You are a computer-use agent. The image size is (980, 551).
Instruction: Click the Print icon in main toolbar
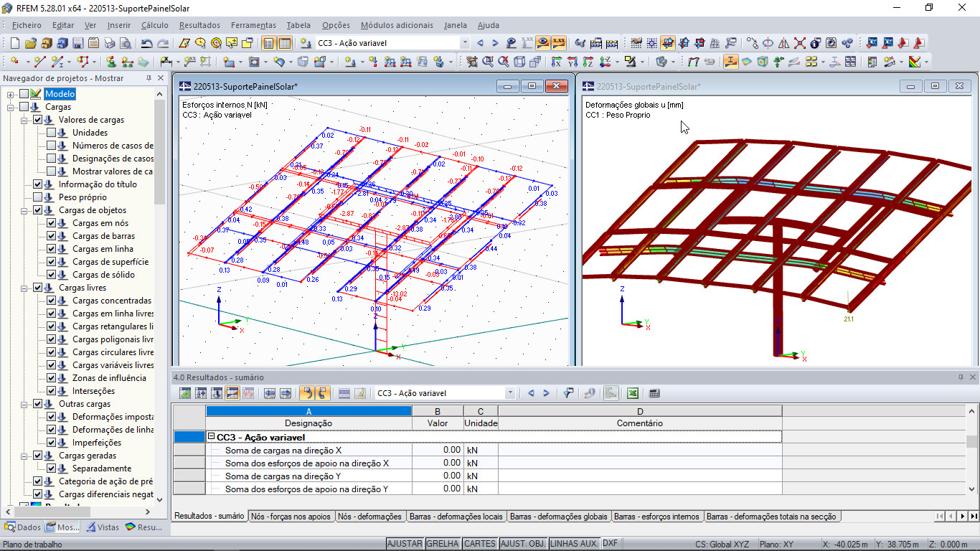tap(110, 43)
